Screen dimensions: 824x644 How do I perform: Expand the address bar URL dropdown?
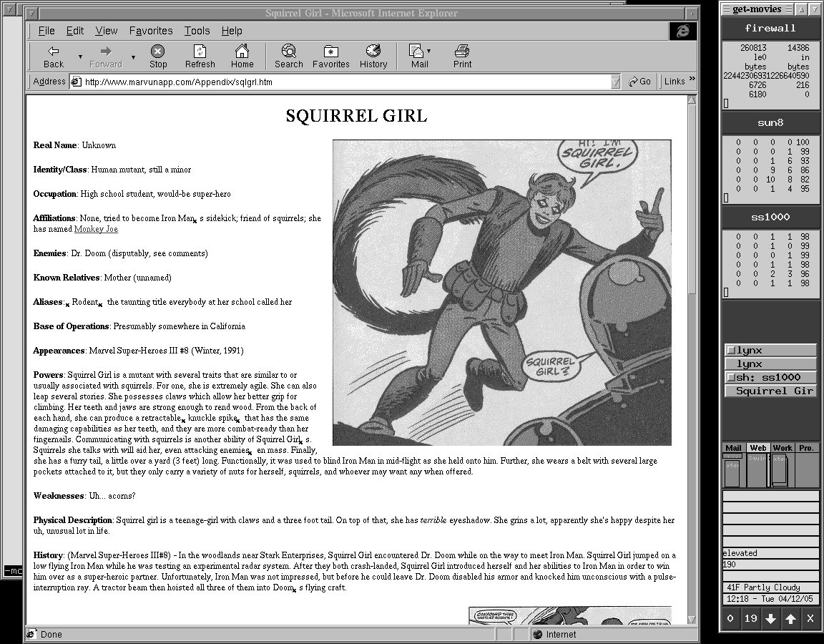pos(616,82)
